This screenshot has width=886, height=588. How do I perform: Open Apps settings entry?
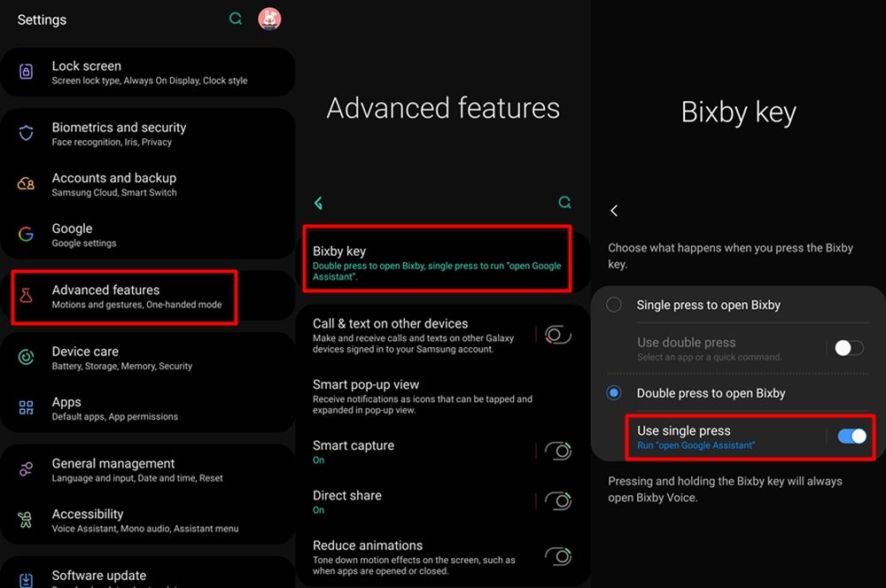(x=147, y=408)
